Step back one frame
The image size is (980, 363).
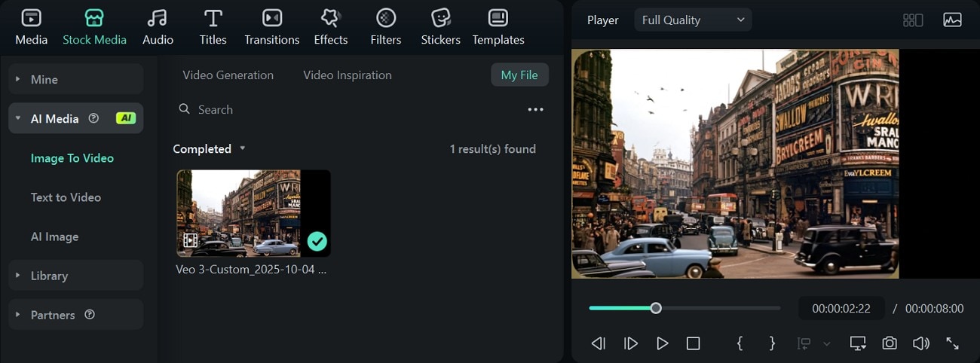tap(598, 343)
